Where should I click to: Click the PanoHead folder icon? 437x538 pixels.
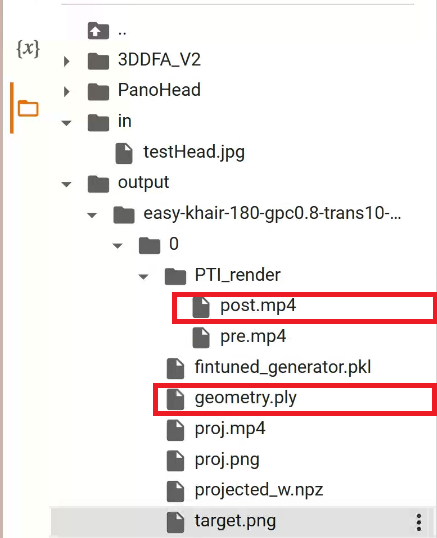pyautogui.click(x=98, y=92)
